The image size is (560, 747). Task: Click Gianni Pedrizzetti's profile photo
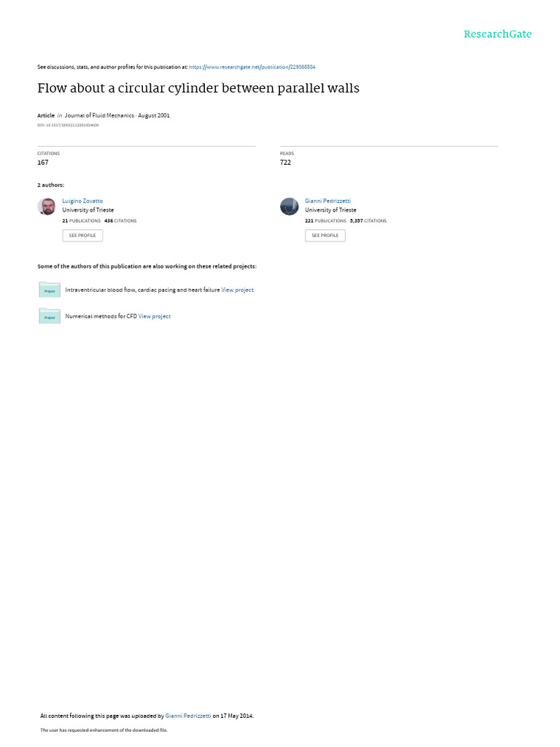pos(289,206)
